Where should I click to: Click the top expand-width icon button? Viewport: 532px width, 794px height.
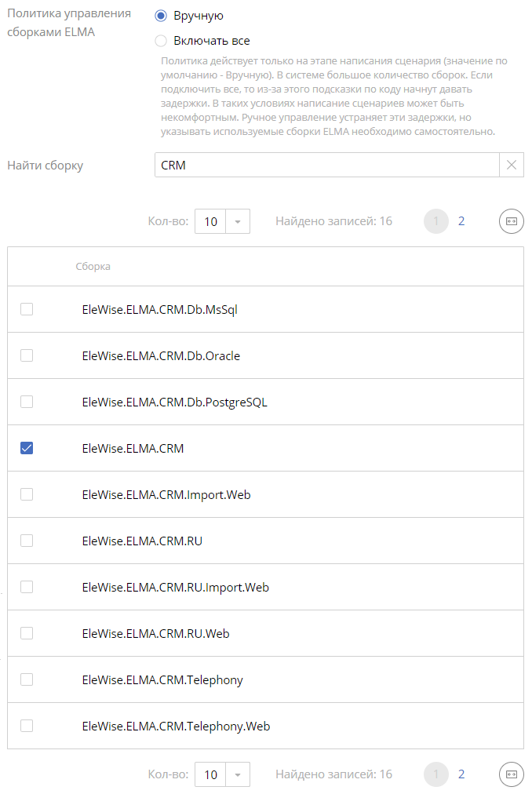point(512,221)
